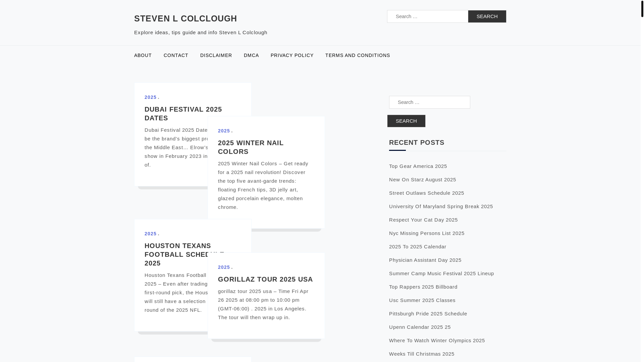Open the About menu item
This screenshot has height=362, width=644.
click(x=143, y=55)
